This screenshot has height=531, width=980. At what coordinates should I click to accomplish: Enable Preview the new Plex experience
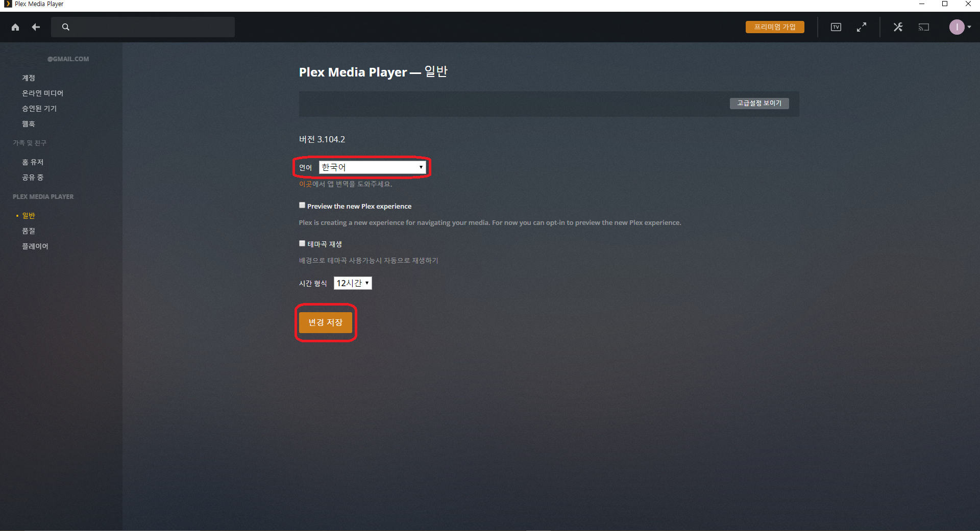(x=302, y=205)
